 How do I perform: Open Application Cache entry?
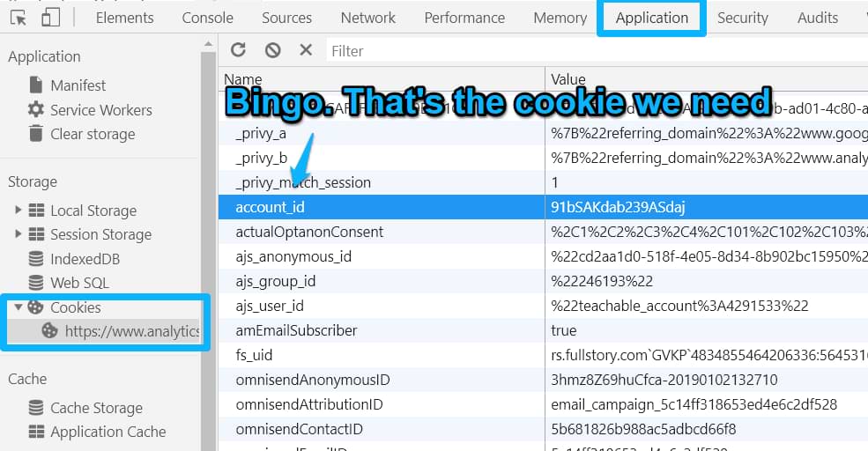[x=108, y=432]
